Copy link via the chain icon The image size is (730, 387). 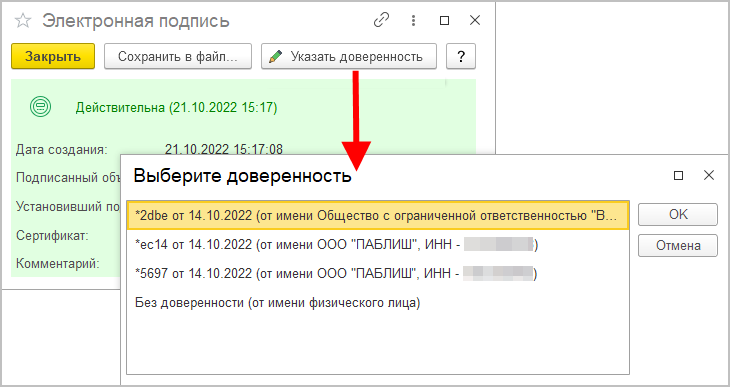click(x=381, y=20)
